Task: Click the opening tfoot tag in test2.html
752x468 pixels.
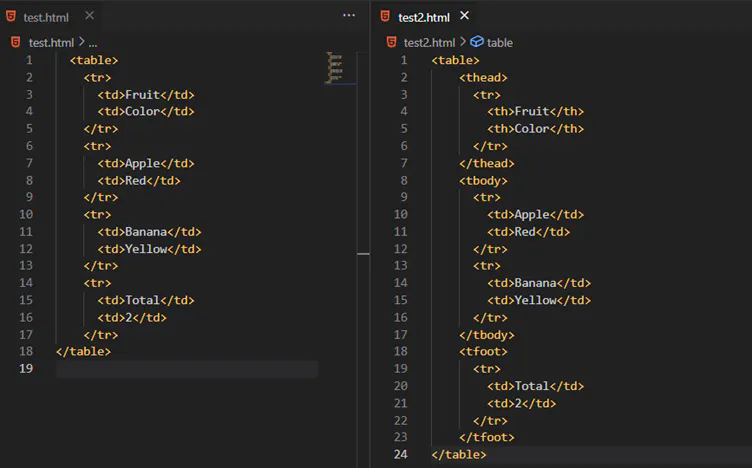Action: (483, 352)
